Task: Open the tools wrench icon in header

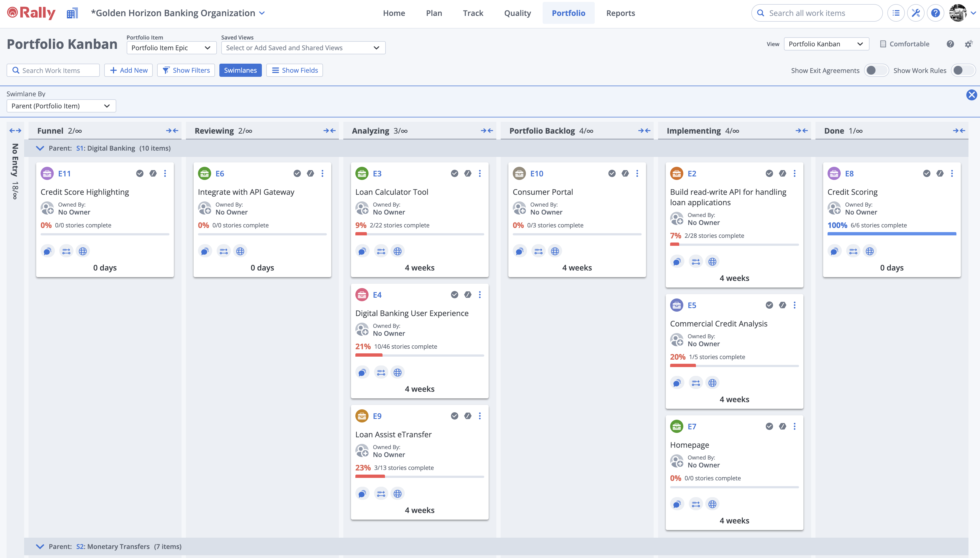Action: click(916, 13)
